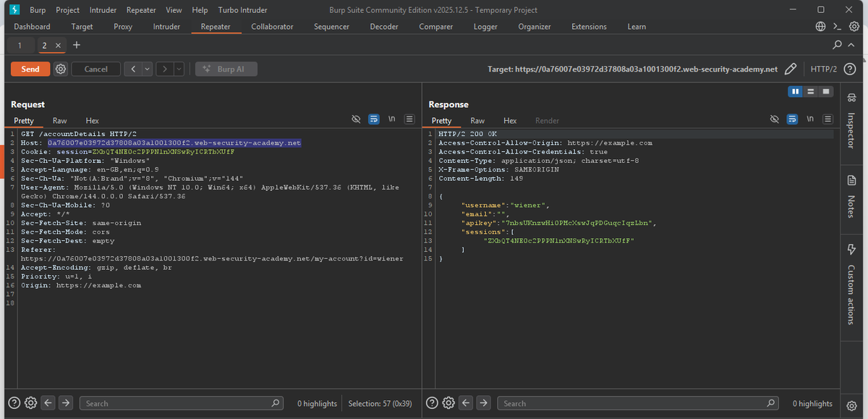Collapse the Repeater tab bar chevron
This screenshot has width=868, height=419.
851,45
